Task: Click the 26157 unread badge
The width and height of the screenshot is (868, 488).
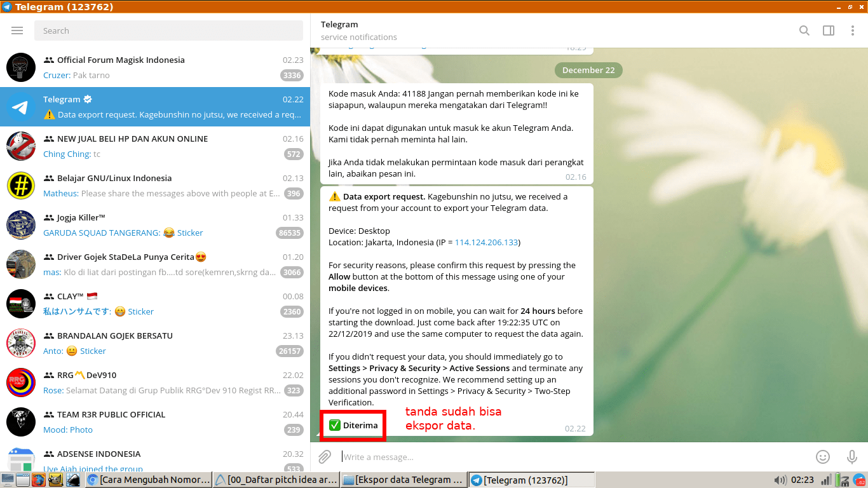Action: click(x=290, y=351)
